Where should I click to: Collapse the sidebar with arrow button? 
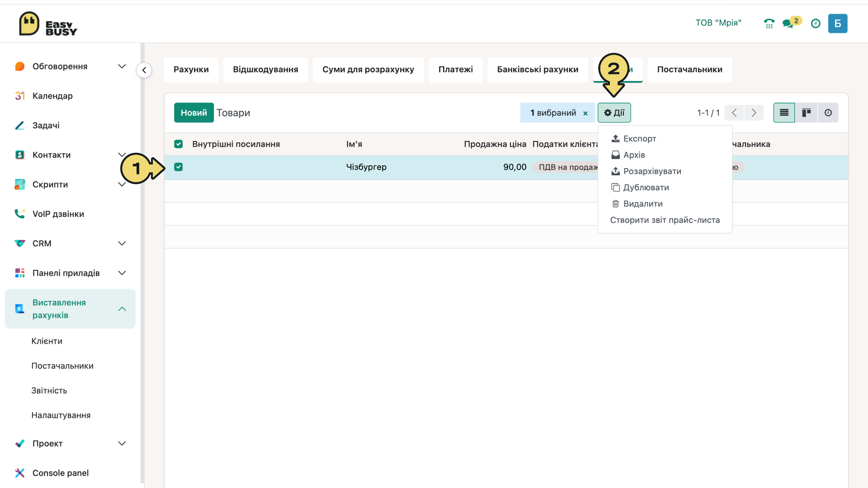click(144, 70)
